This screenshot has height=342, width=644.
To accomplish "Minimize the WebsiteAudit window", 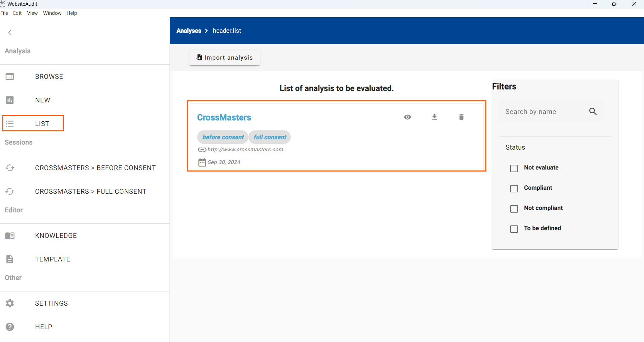I will click(595, 4).
